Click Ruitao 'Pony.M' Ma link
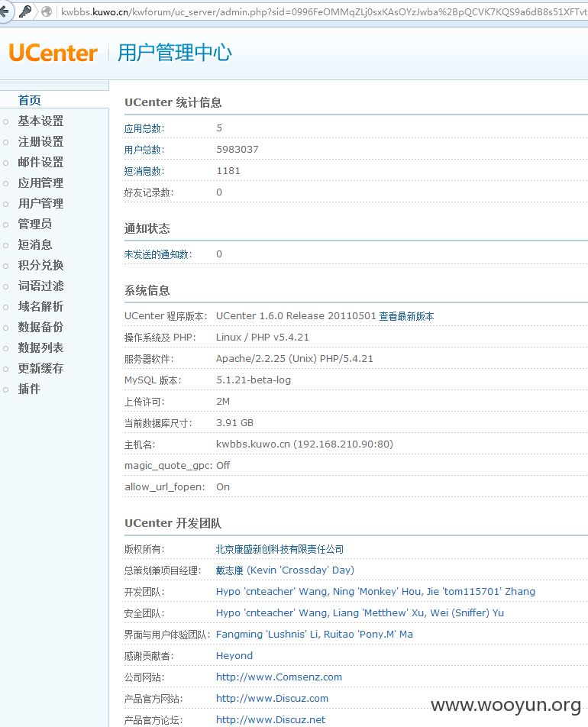This screenshot has height=727, width=588. (368, 635)
